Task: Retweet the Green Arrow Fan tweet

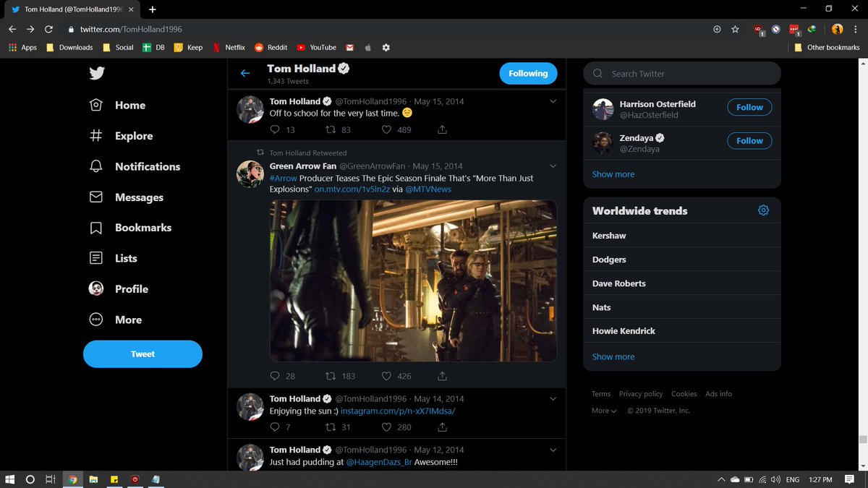Action: click(x=330, y=376)
